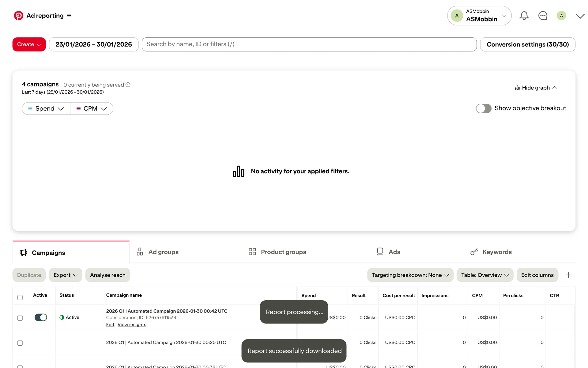
Task: Open the Spend metric dropdown
Action: [46, 109]
